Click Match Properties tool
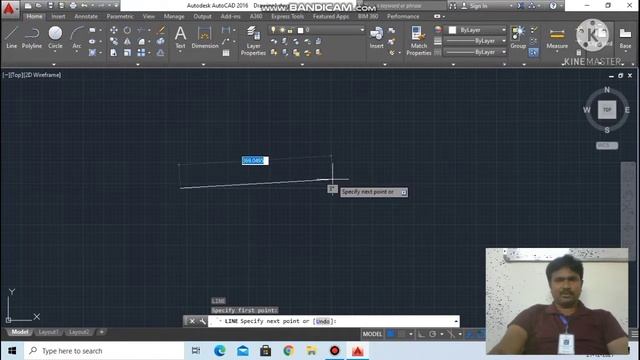 [x=419, y=40]
